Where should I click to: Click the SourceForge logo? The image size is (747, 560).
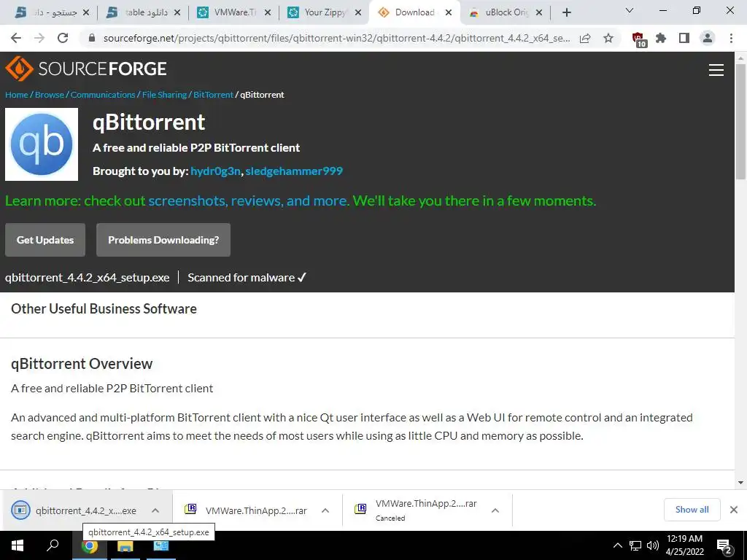(x=86, y=69)
